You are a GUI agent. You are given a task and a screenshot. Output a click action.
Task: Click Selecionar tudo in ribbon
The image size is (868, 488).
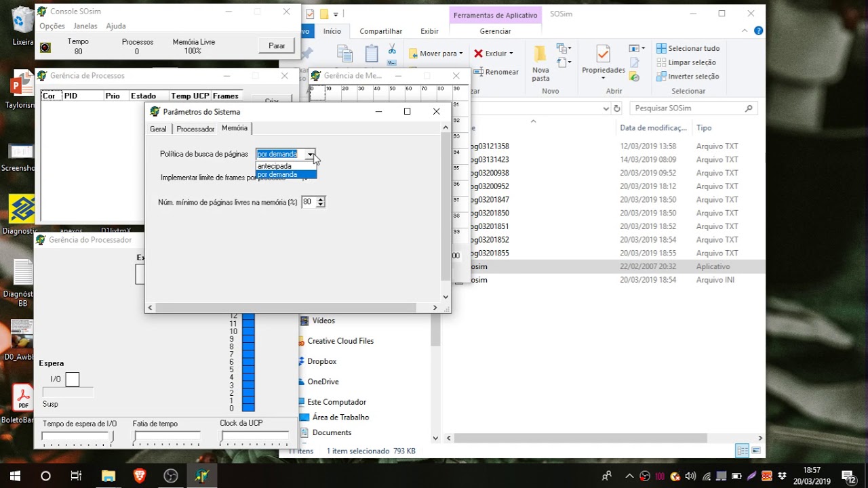pyautogui.click(x=688, y=49)
